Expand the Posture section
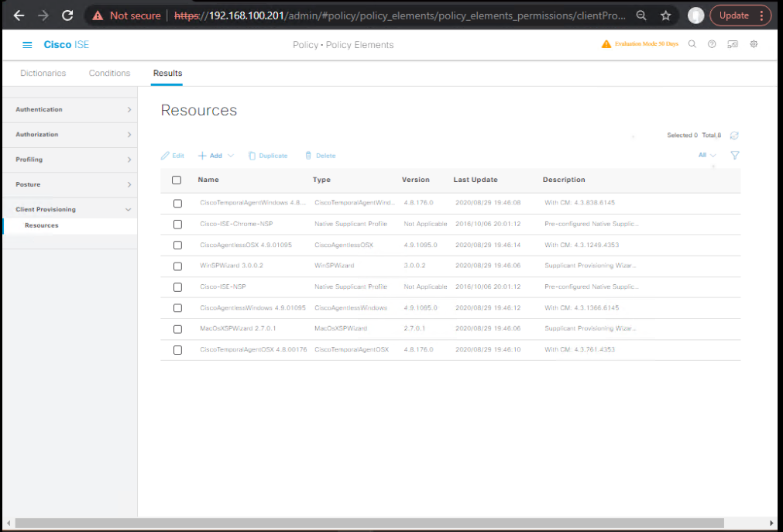 point(70,184)
